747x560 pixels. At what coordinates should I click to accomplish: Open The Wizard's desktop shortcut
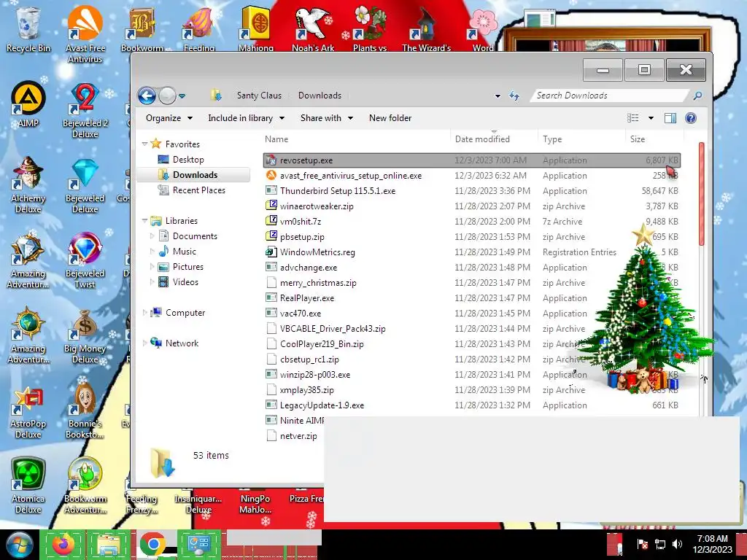(x=426, y=29)
